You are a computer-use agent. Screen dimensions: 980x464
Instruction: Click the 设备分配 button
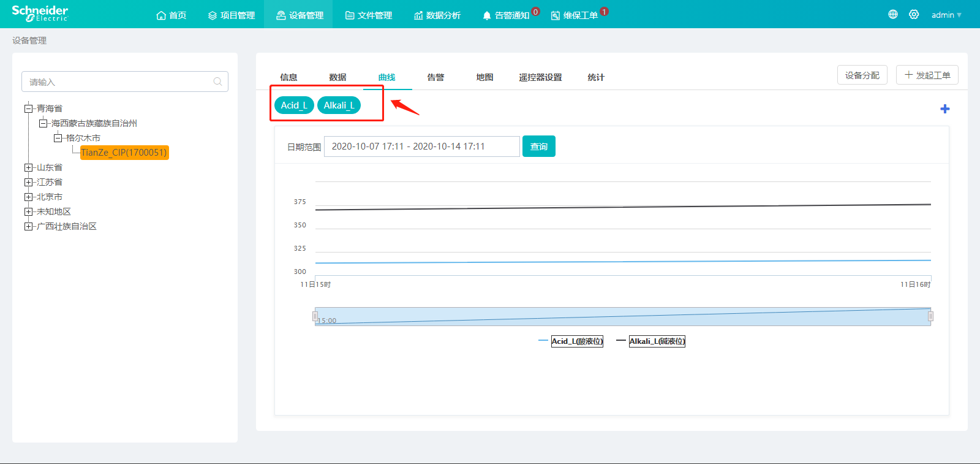tap(862, 75)
